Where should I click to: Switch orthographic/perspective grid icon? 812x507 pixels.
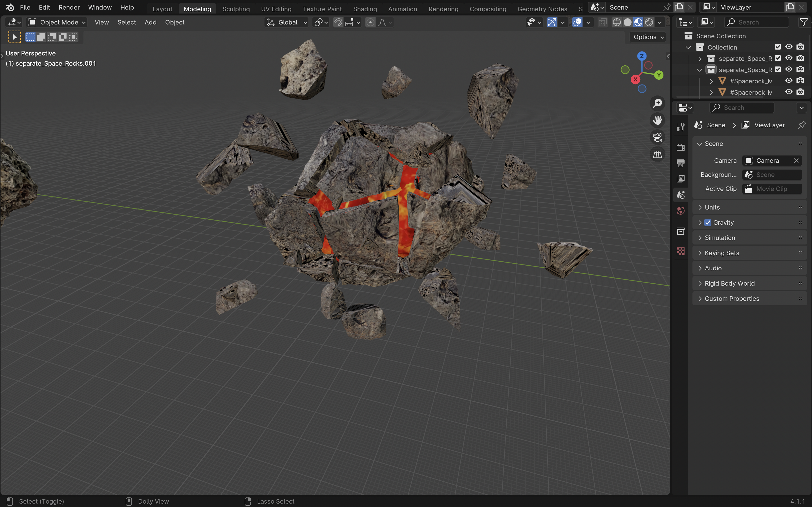coord(657,154)
